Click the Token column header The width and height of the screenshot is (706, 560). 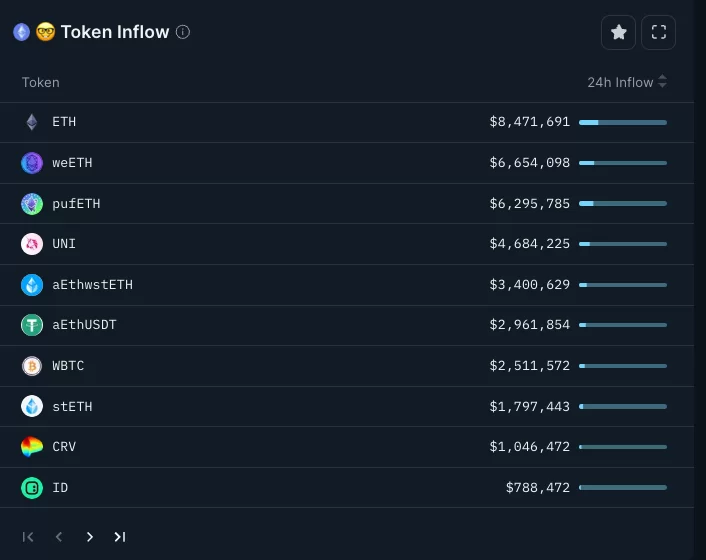point(41,82)
